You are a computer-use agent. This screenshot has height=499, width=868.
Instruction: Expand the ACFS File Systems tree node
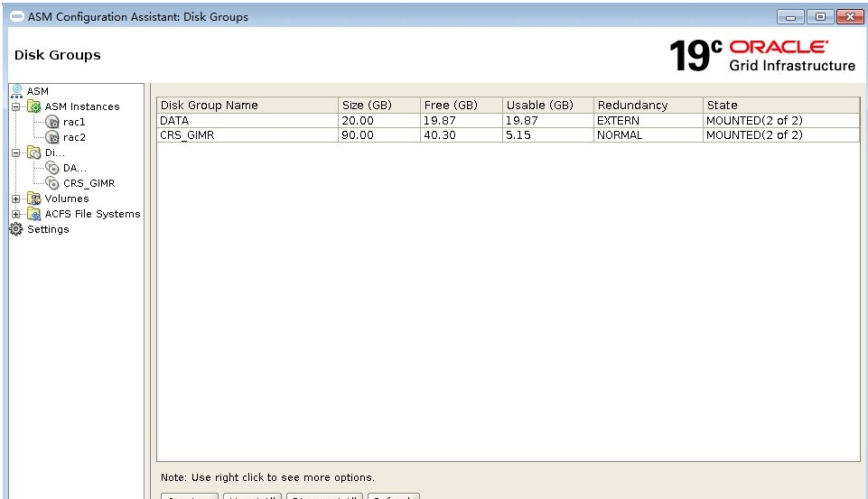15,214
